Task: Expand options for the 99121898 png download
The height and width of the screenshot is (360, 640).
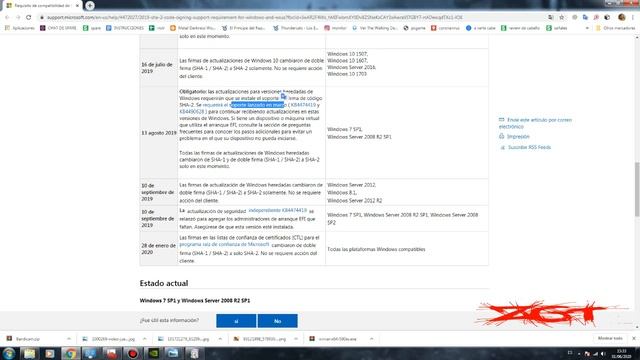Action: coord(296,339)
